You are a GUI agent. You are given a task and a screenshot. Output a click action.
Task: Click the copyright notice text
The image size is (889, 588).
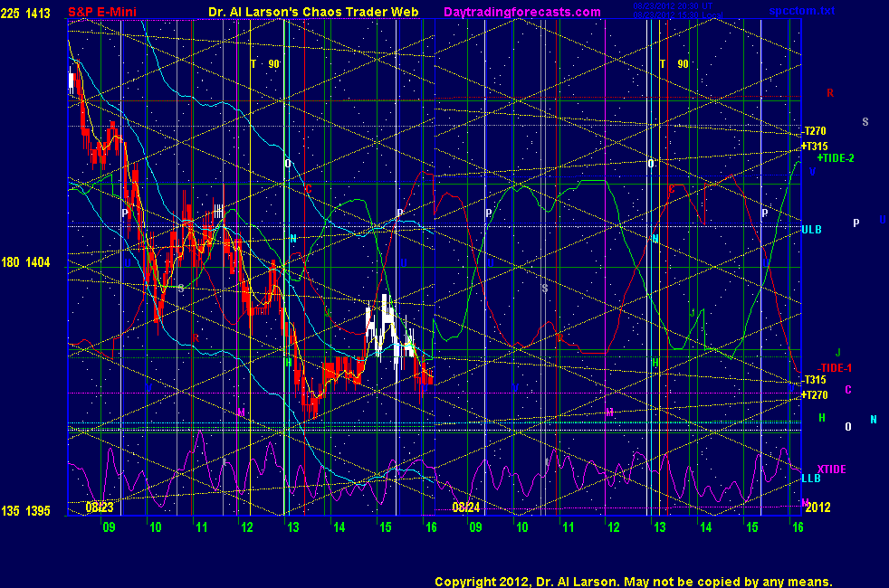633,581
